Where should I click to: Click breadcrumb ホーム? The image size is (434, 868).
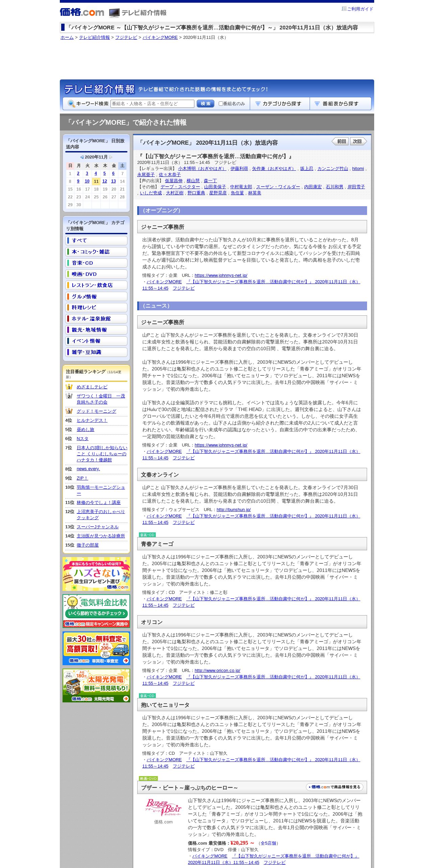click(x=67, y=38)
